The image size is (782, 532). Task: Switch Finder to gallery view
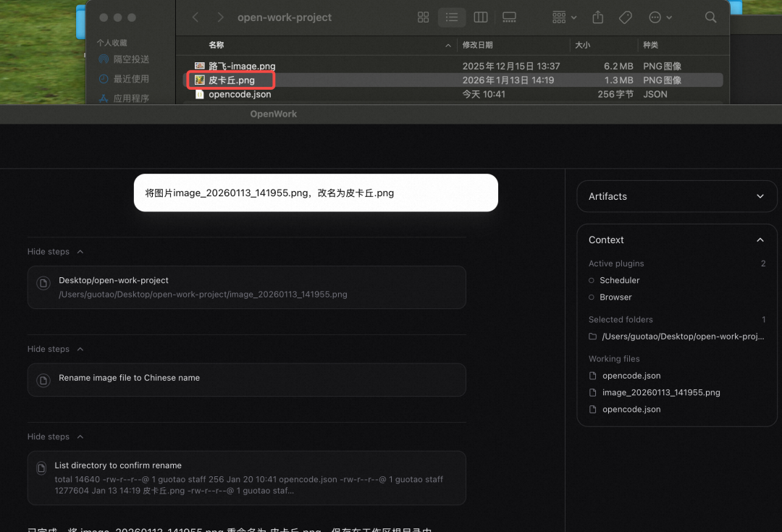(509, 17)
